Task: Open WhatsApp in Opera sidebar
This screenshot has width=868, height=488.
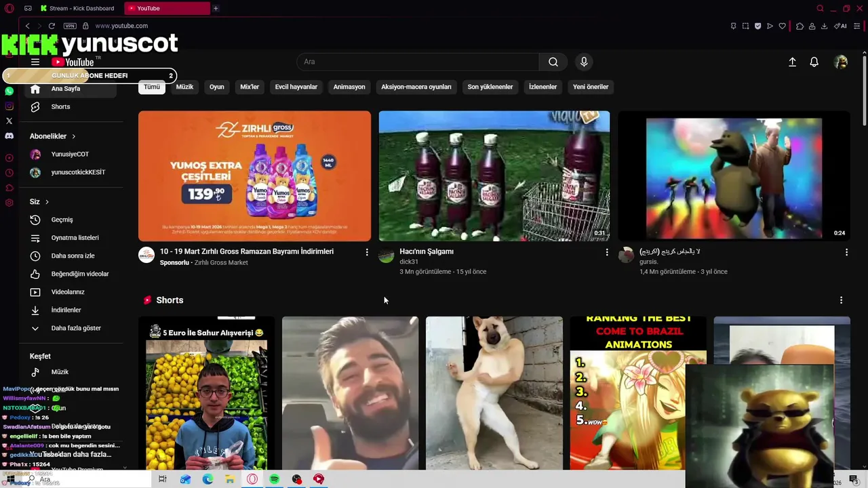Action: (9, 91)
